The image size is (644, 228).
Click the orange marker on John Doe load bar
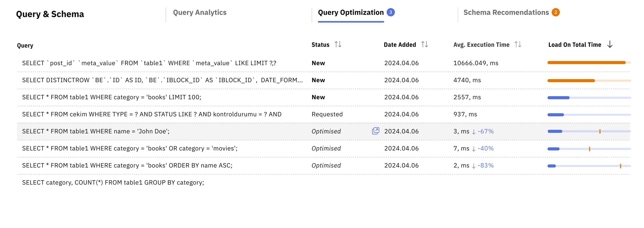(x=600, y=131)
